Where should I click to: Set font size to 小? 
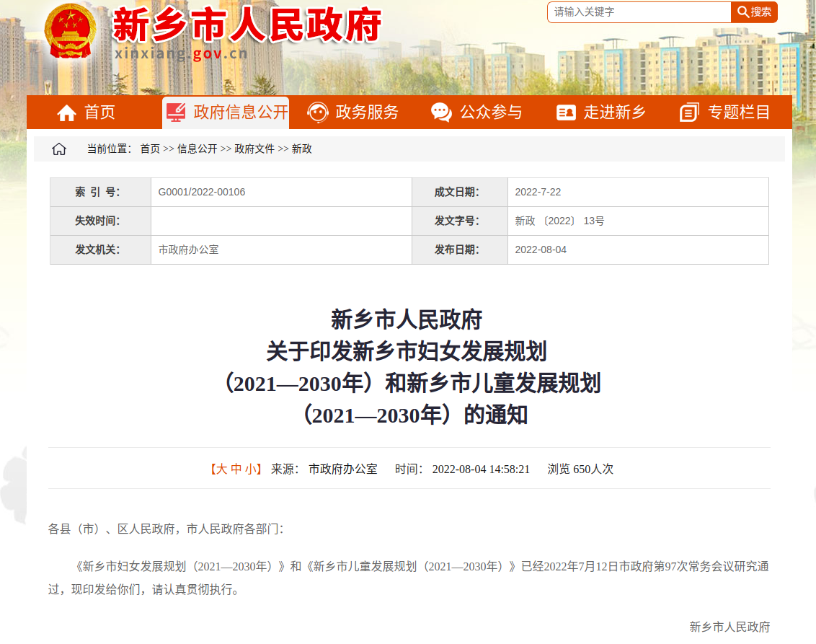[x=250, y=469]
